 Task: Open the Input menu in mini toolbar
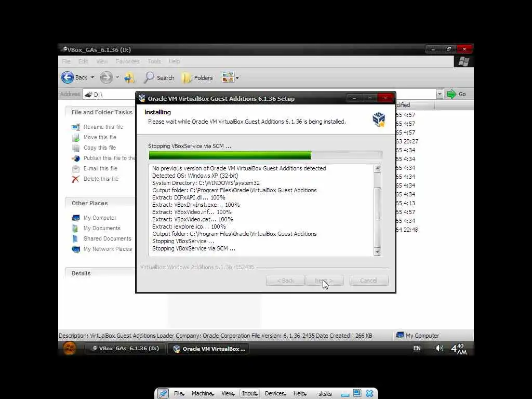tap(250, 393)
